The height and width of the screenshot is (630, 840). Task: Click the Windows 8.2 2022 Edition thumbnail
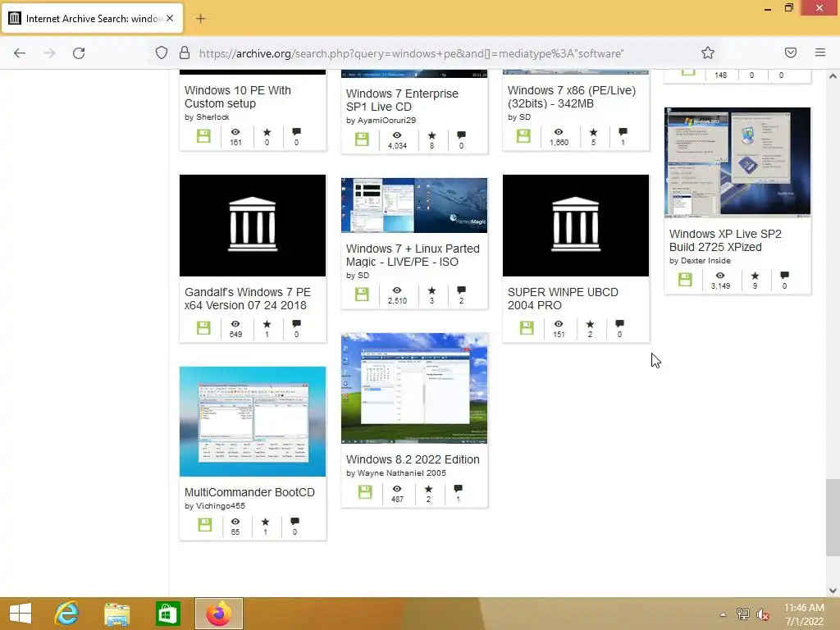[414, 388]
